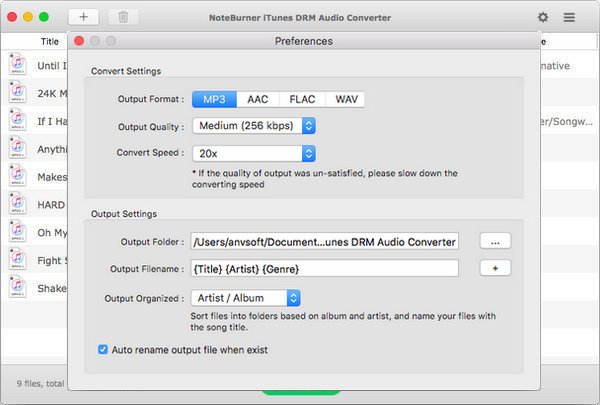The height and width of the screenshot is (405, 600).
Task: Click the + button next to Output Filename
Action: point(495,268)
